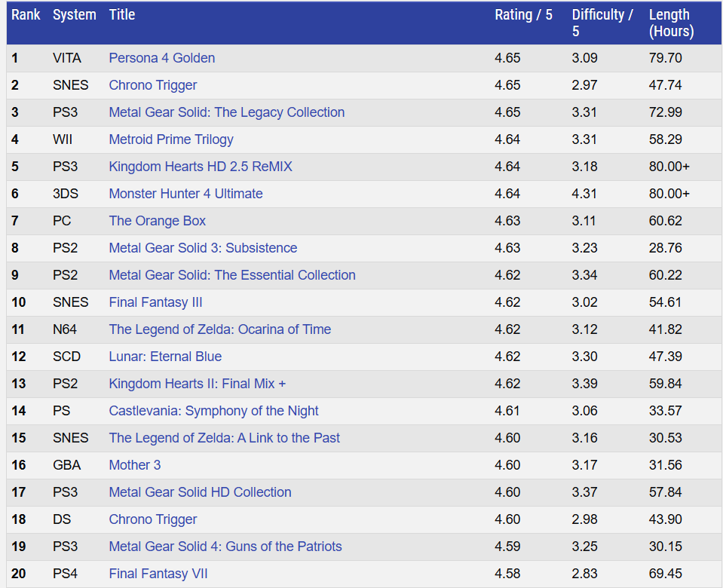Open Metal Gear Solid: The Legacy Collection
This screenshot has height=588, width=723.
pyautogui.click(x=227, y=112)
